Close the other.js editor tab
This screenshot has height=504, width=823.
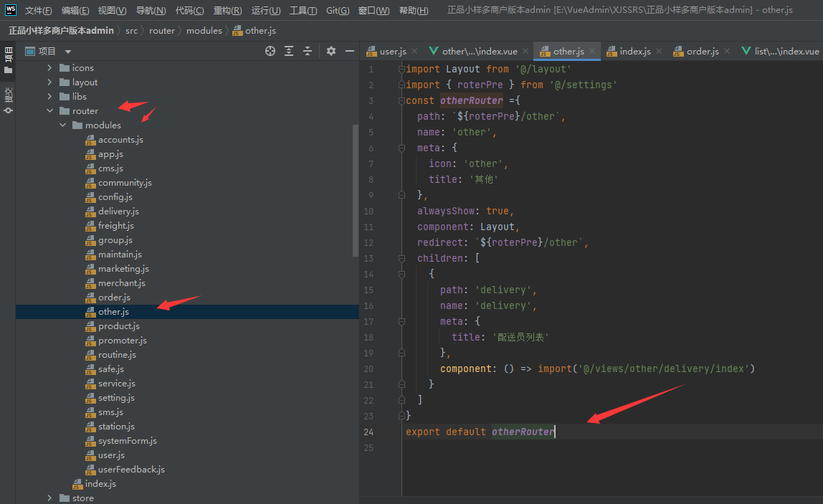592,51
